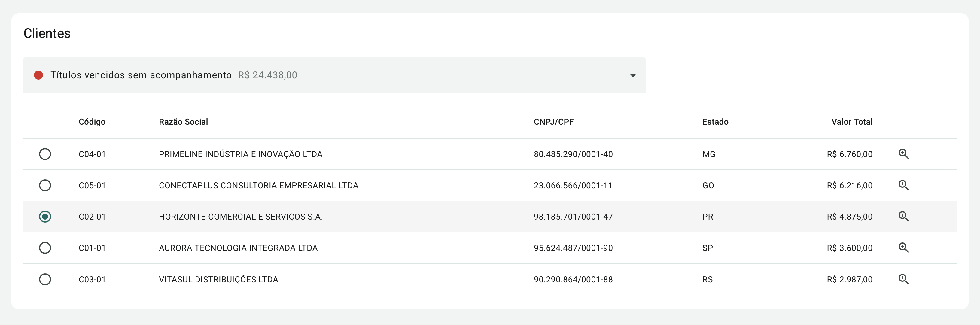Click the red status dot in dropdown
The height and width of the screenshot is (325, 980).
coord(38,75)
